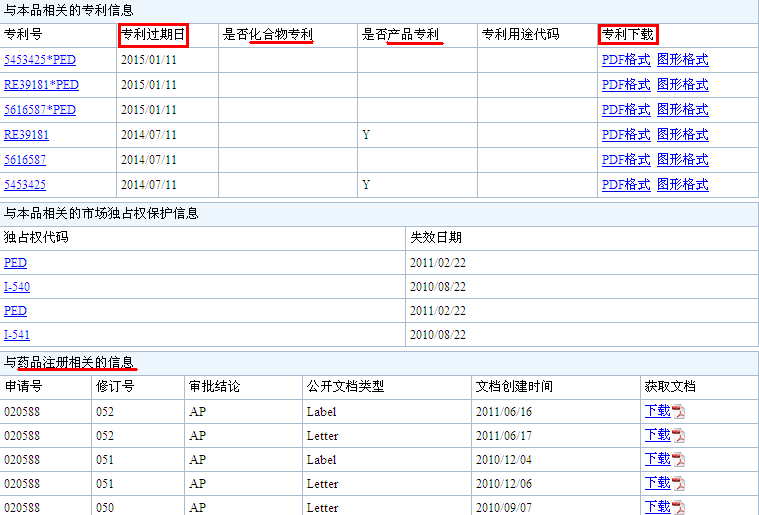759x515 pixels.
Task: Open patent link 5616587*PED
Action: [40, 110]
